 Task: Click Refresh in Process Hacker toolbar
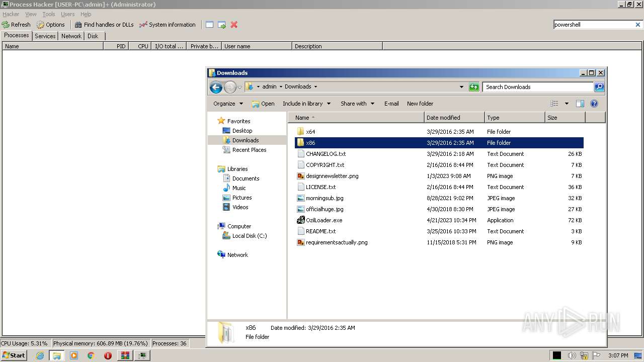(16, 25)
